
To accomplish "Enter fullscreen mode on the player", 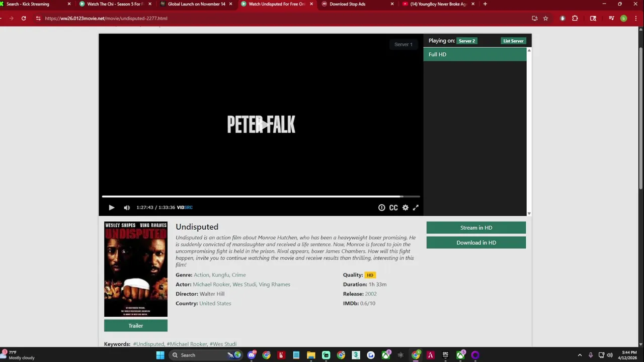I will pyautogui.click(x=416, y=208).
